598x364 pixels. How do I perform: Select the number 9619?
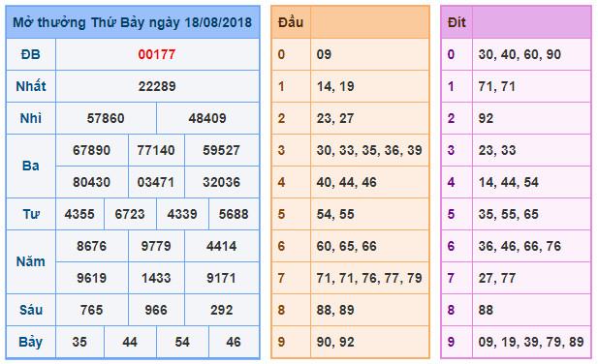pyautogui.click(x=91, y=279)
